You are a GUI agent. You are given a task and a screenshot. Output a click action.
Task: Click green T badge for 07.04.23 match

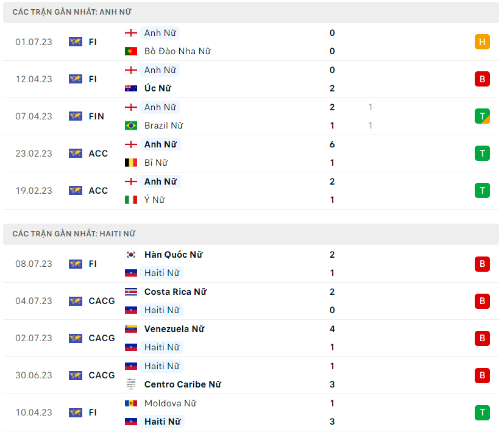click(x=482, y=116)
